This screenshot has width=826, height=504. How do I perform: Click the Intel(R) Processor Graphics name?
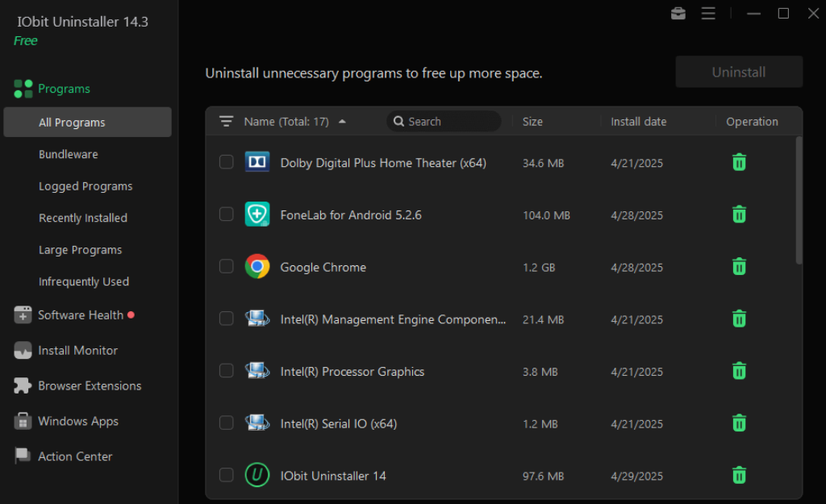[352, 371]
